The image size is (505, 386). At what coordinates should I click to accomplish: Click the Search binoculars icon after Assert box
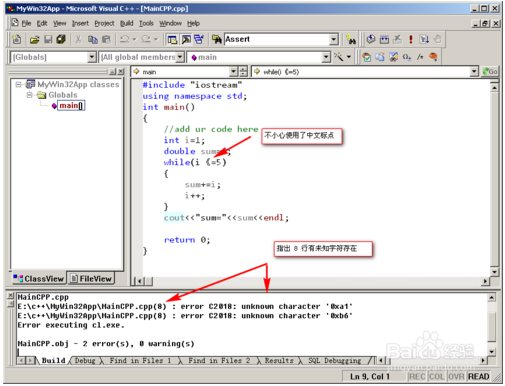click(351, 40)
